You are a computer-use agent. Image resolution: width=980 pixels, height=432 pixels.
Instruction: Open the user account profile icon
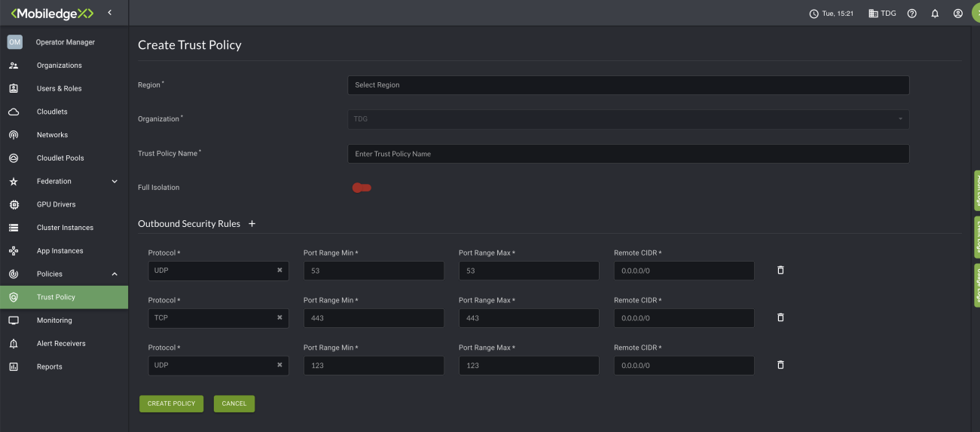click(957, 14)
